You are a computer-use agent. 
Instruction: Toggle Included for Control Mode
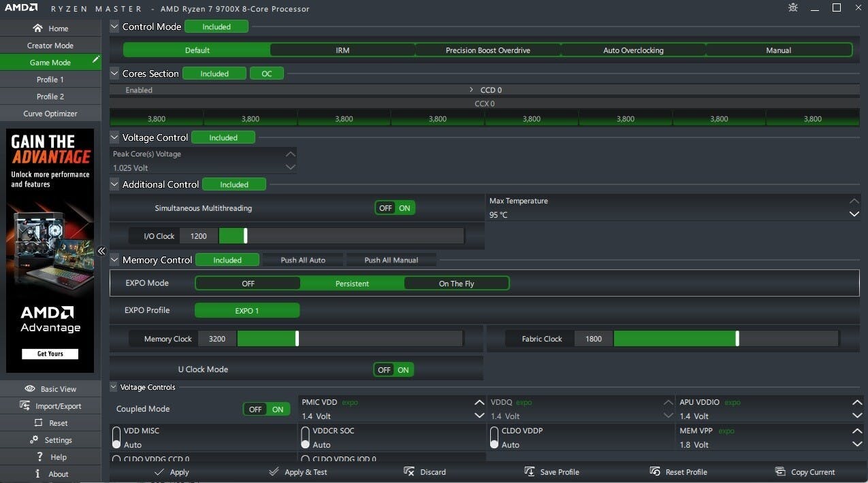click(x=216, y=27)
